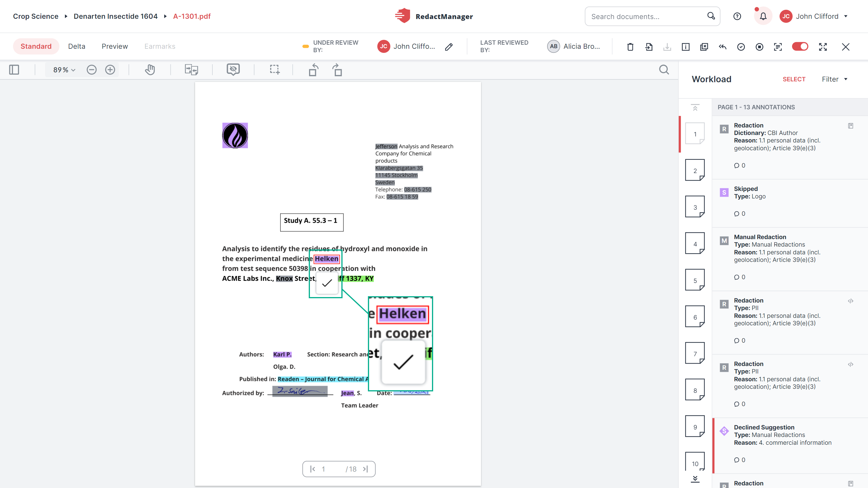Screen dimensions: 868x488
Task: Click the highlighted Karl P. author name
Action: (x=282, y=354)
